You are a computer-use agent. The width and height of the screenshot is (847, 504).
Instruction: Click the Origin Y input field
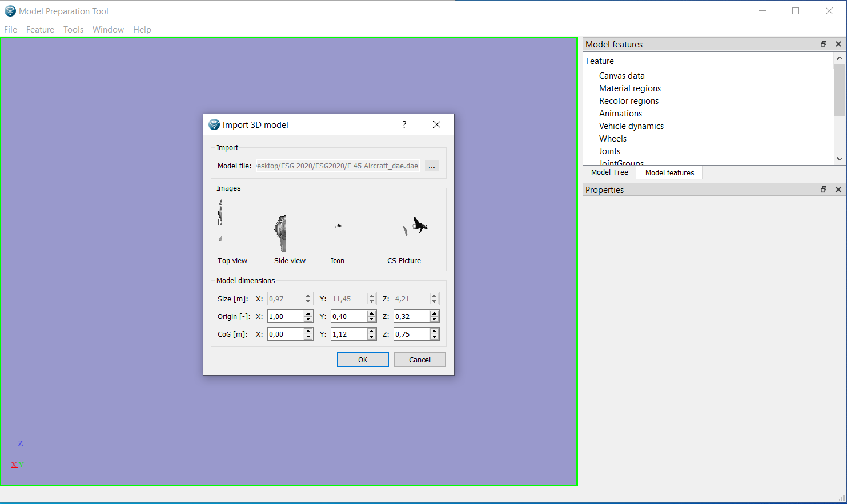tap(349, 316)
